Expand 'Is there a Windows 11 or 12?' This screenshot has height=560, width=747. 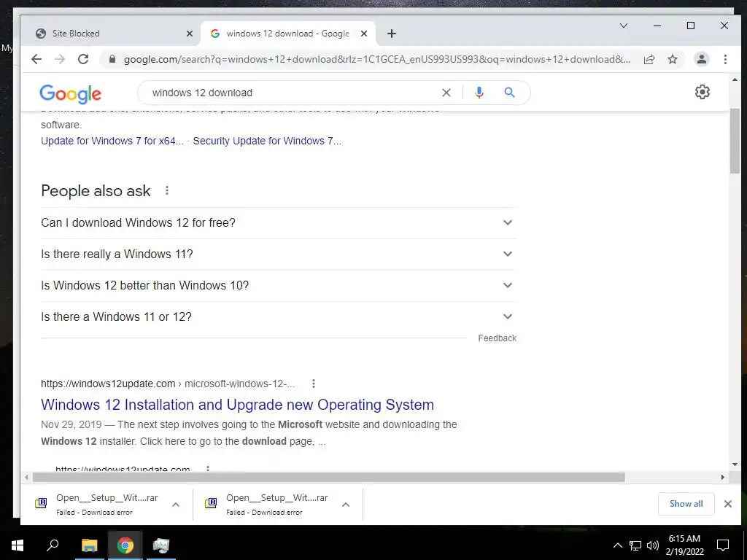pos(278,317)
